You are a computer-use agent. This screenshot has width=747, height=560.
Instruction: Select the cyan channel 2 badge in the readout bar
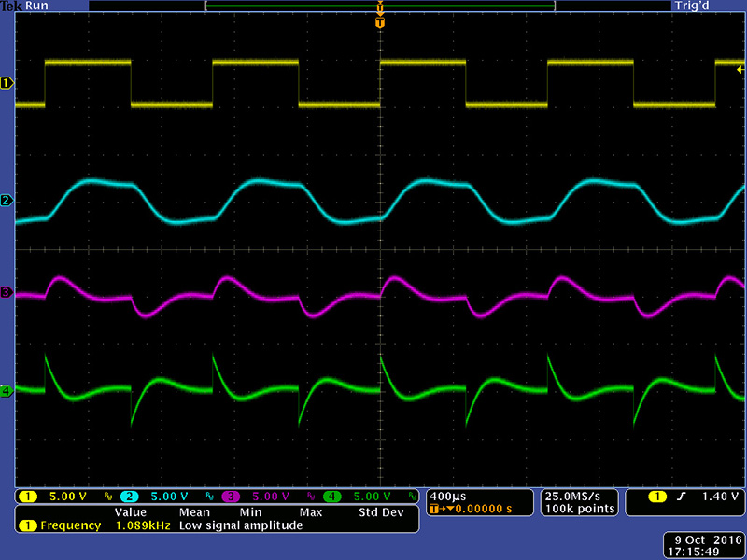(x=129, y=497)
